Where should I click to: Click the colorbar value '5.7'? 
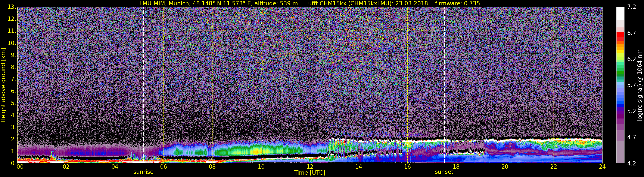click(632, 85)
